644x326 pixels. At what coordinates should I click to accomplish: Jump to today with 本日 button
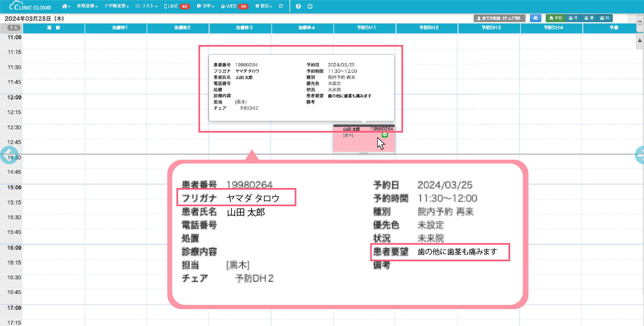tap(555, 18)
